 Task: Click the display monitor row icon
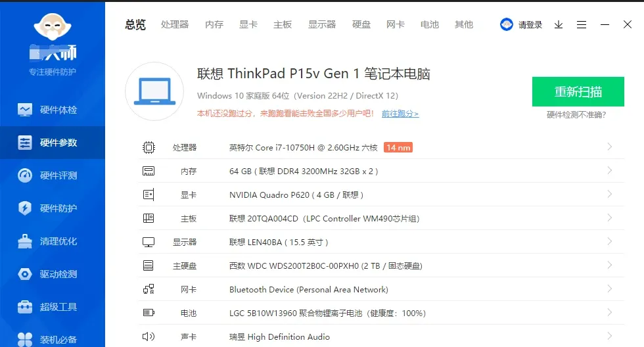tap(149, 243)
